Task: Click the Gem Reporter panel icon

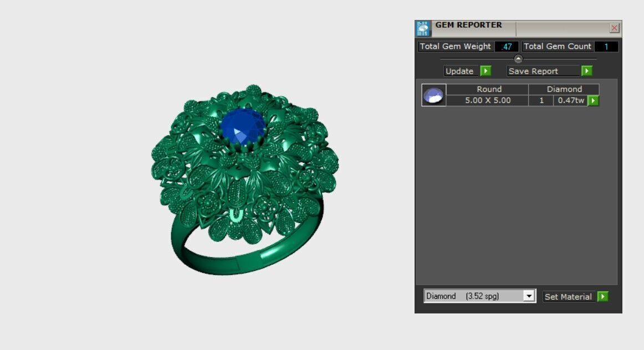Action: 423,29
